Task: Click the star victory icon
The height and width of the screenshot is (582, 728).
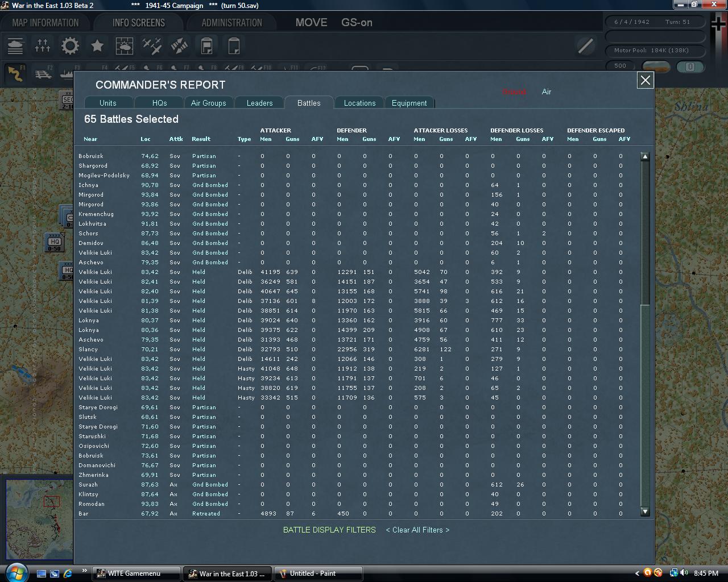Action: pyautogui.click(x=97, y=45)
